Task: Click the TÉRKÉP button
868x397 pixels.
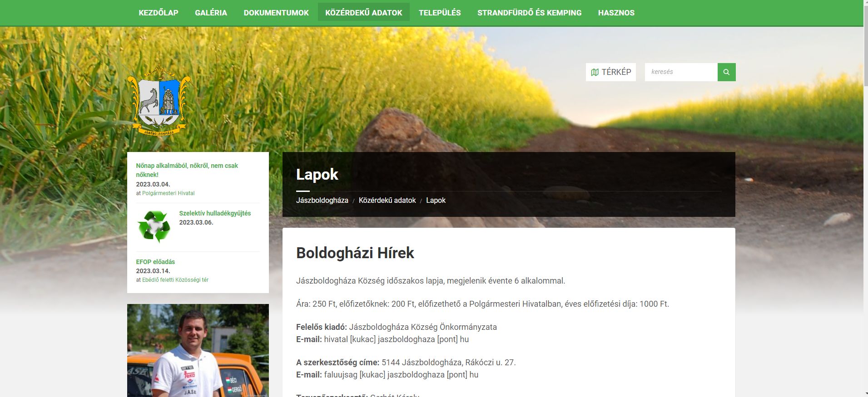Action: click(611, 72)
